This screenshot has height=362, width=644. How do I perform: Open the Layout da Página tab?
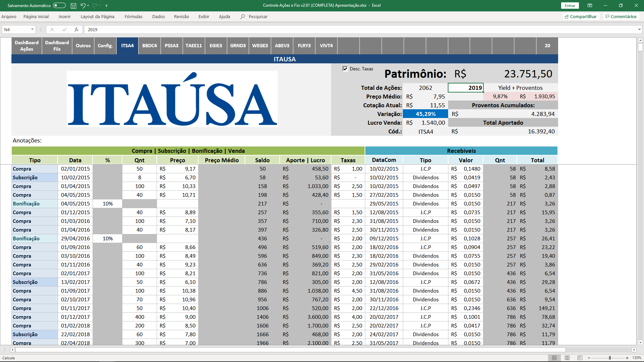click(x=97, y=16)
